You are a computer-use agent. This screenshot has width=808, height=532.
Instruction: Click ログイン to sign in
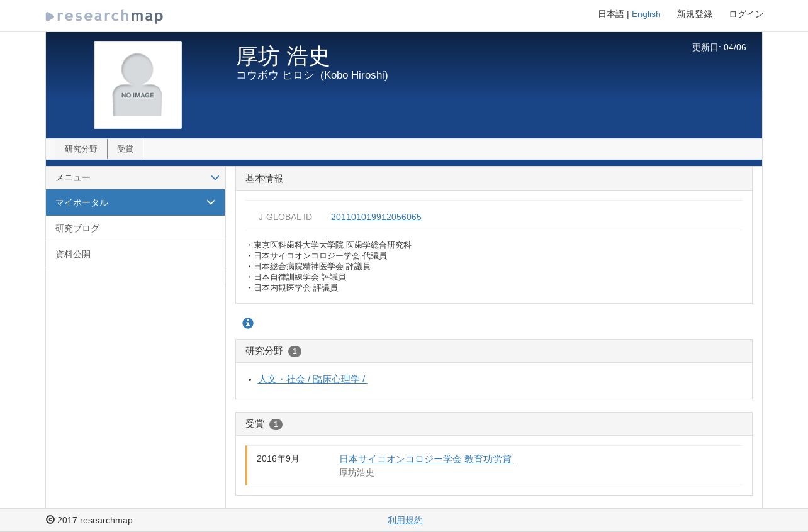pos(746,14)
